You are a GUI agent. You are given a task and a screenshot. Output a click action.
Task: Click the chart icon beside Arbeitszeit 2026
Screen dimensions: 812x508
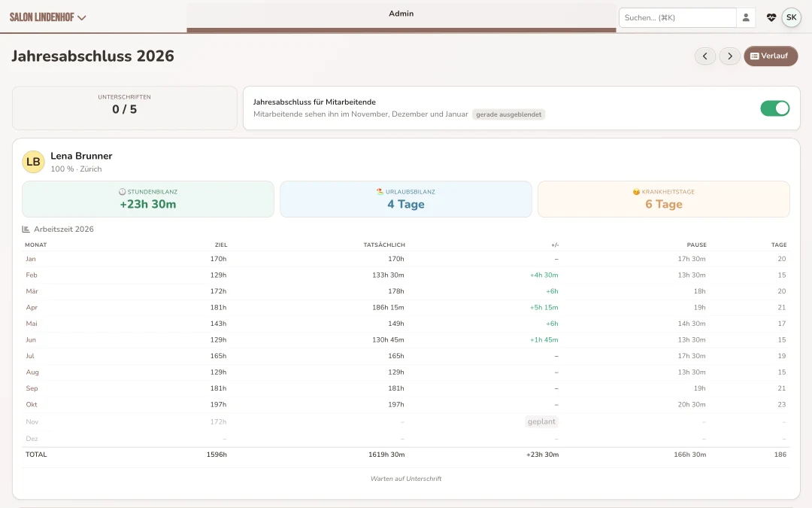pyautogui.click(x=26, y=229)
